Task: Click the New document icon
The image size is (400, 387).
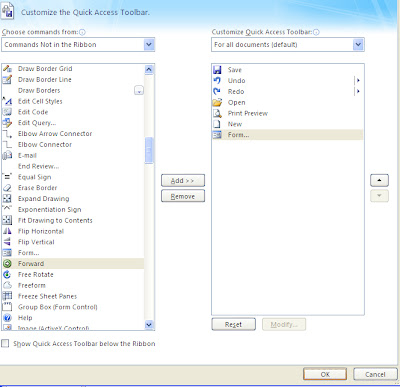Action: tap(217, 124)
